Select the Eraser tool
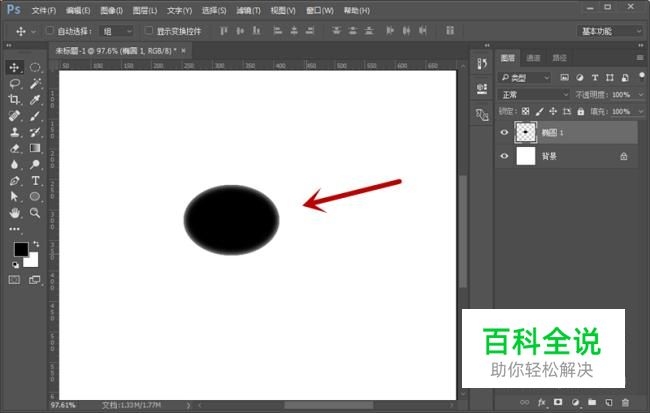The width and height of the screenshot is (650, 413). tap(15, 148)
